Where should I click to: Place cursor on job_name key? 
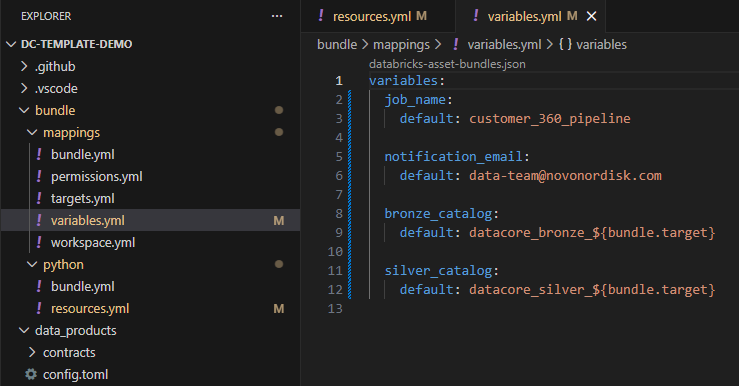tap(415, 100)
